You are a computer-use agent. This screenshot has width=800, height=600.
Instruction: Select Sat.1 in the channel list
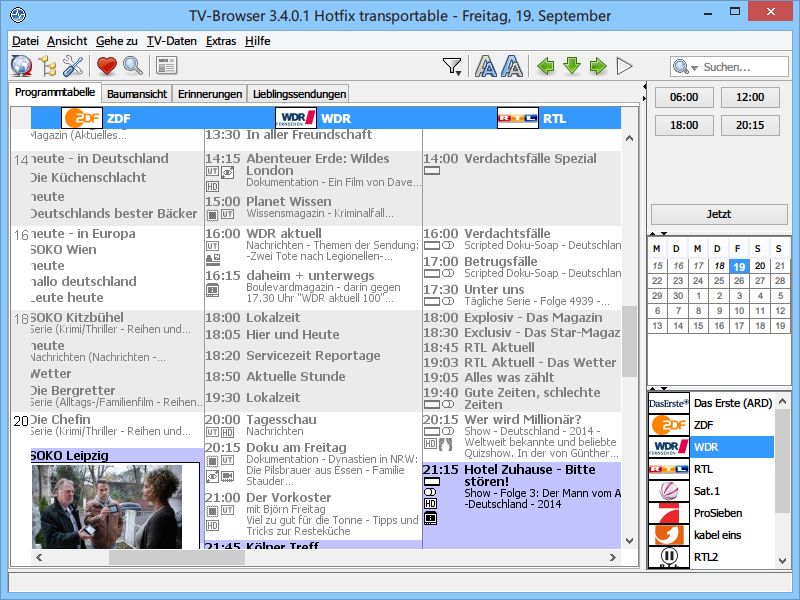click(711, 491)
